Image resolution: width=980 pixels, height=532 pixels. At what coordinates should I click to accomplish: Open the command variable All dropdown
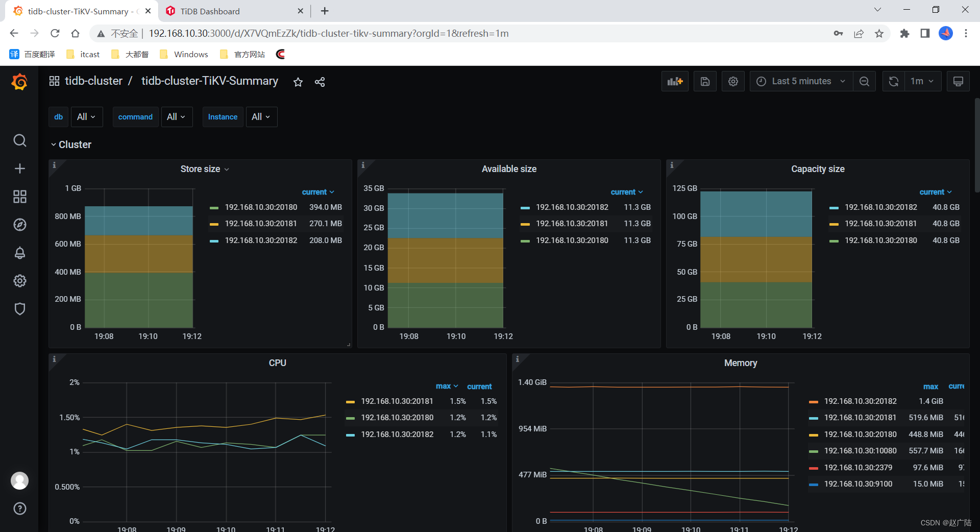pos(177,117)
